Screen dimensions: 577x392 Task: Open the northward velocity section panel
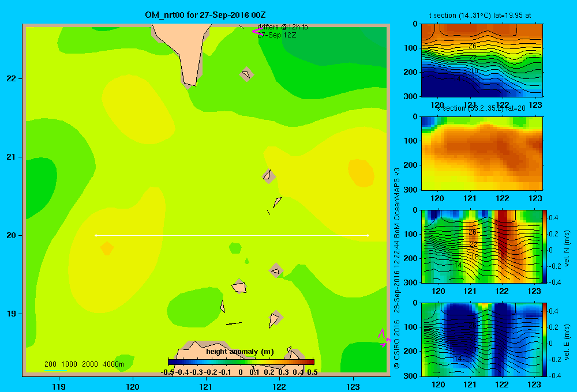click(x=482, y=247)
